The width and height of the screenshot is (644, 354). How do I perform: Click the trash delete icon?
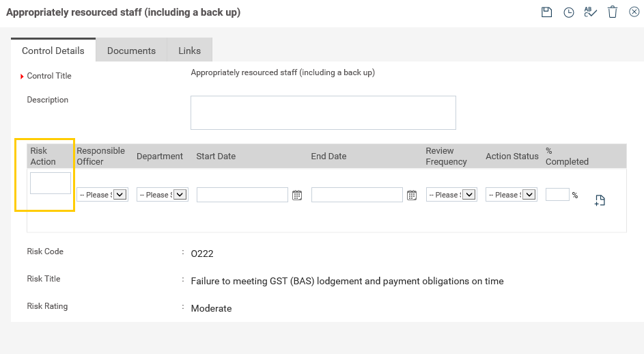coord(613,12)
